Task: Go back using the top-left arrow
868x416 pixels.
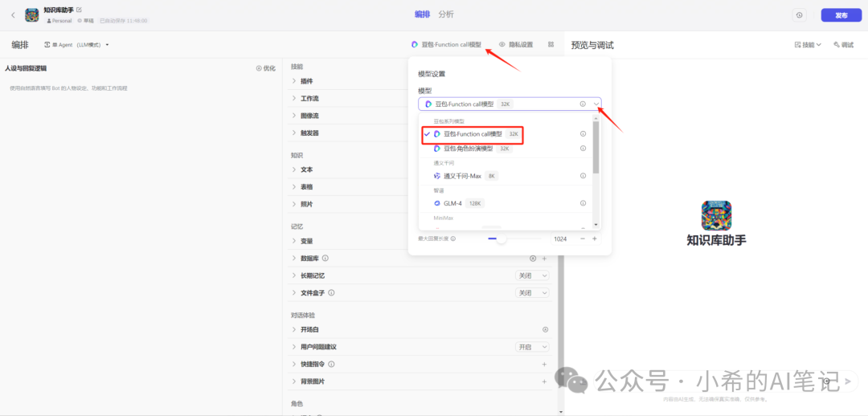Action: click(14, 15)
